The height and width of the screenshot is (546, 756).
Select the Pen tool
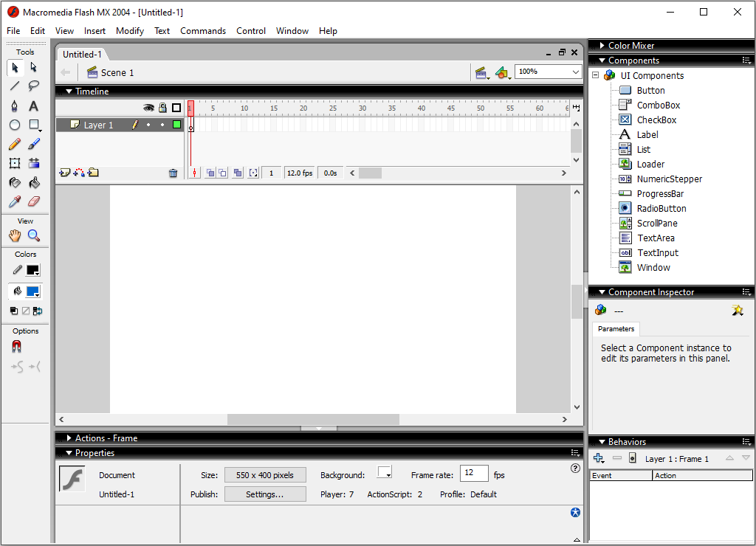tap(15, 106)
